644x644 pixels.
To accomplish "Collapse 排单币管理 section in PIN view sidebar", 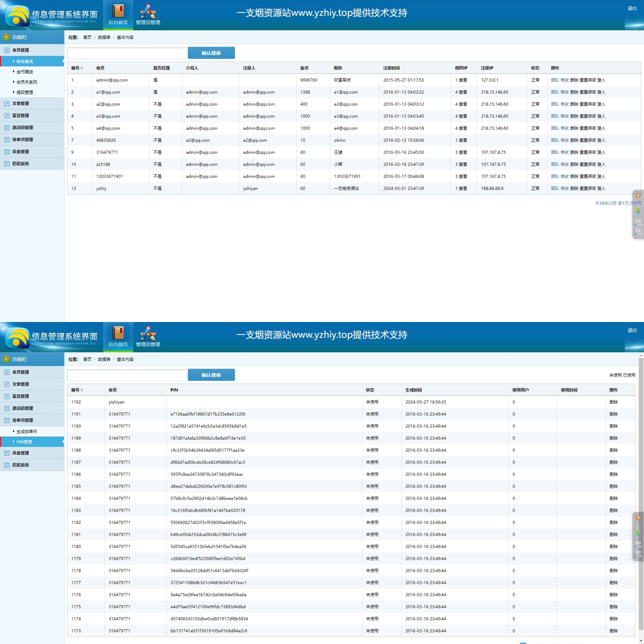I will 32,420.
